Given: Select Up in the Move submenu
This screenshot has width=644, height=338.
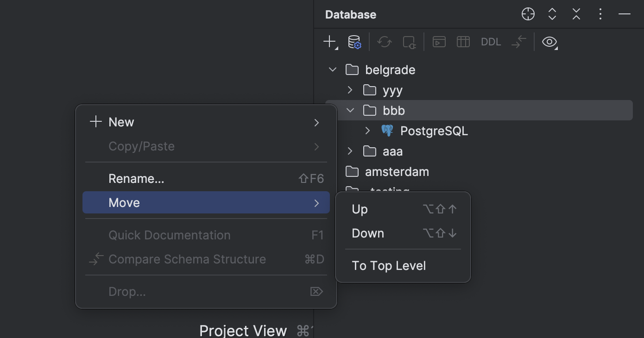Looking at the screenshot, I should (x=360, y=209).
